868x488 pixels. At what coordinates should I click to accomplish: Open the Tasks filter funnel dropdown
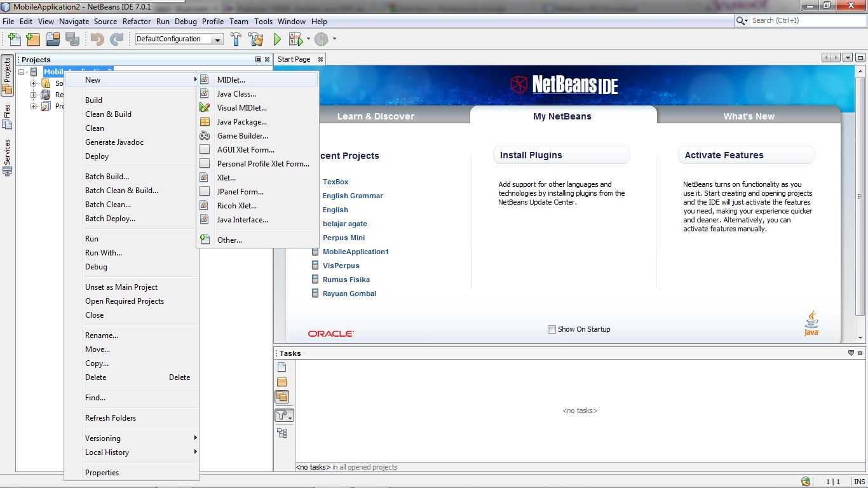pos(284,416)
